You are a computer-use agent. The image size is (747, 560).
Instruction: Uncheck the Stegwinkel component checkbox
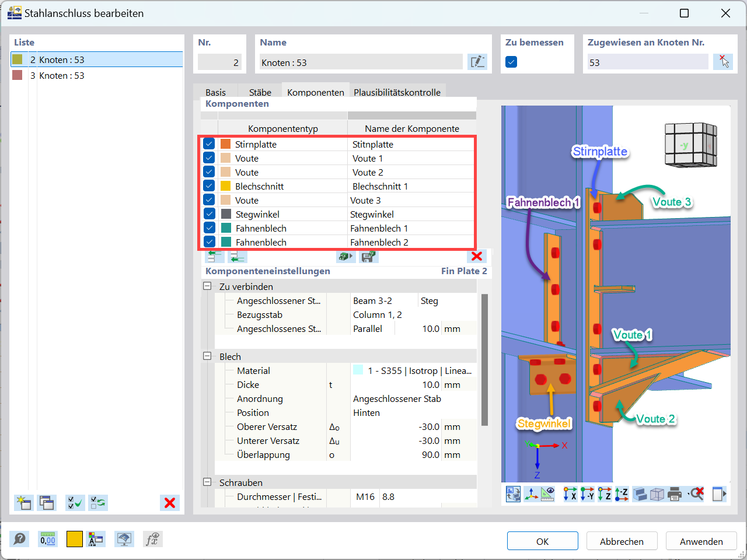click(209, 214)
